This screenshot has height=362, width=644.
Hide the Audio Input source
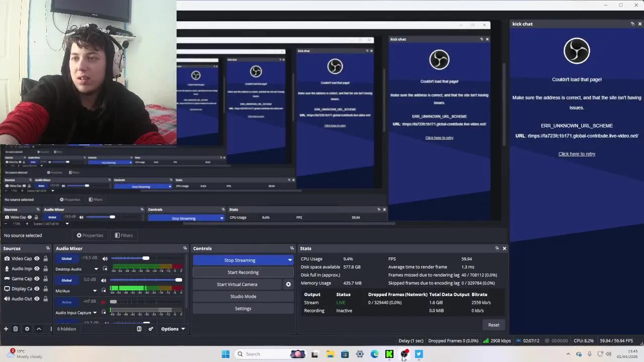[37, 268]
